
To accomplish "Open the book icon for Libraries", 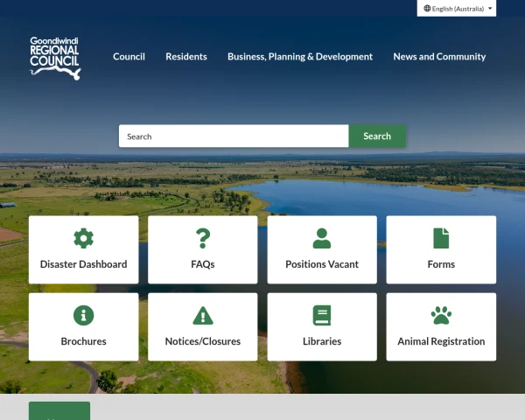I will tap(322, 315).
